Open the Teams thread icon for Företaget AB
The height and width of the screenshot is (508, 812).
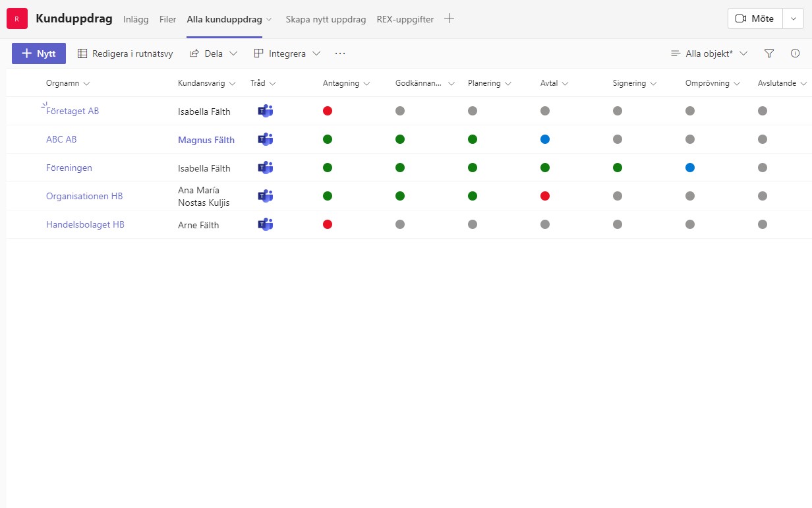265,111
